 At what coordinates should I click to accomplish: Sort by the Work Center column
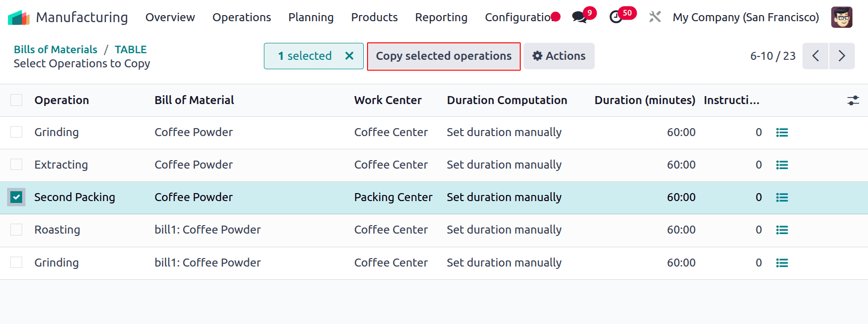(x=388, y=100)
